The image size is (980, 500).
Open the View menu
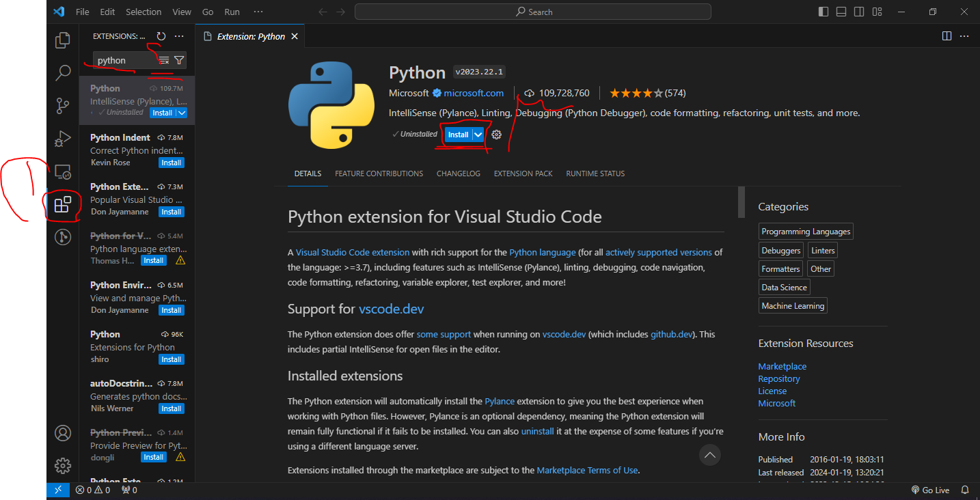(182, 12)
